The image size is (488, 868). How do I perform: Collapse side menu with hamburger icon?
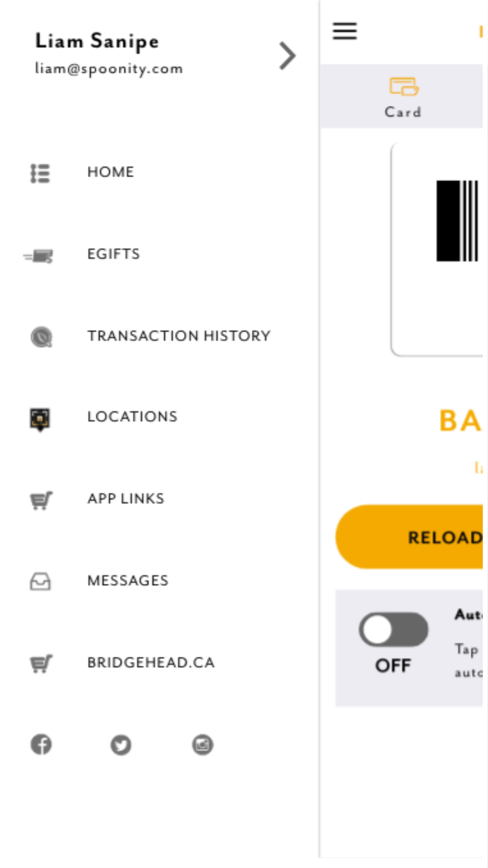click(x=345, y=31)
